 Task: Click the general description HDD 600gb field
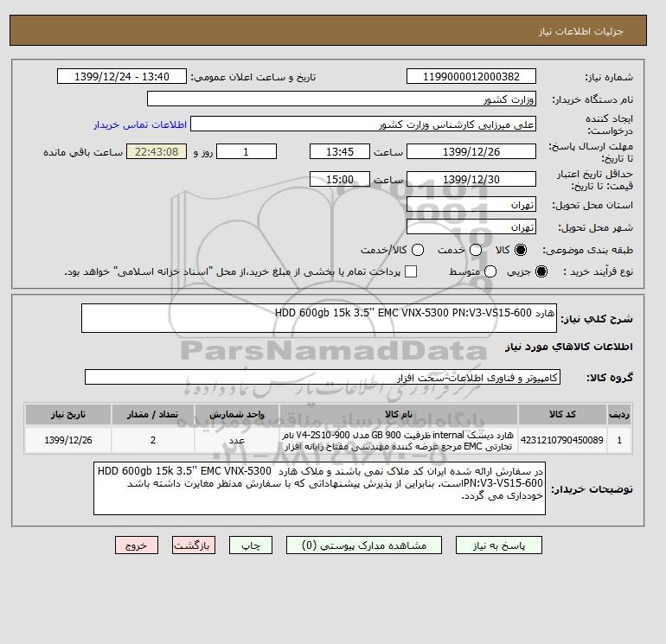click(x=319, y=318)
